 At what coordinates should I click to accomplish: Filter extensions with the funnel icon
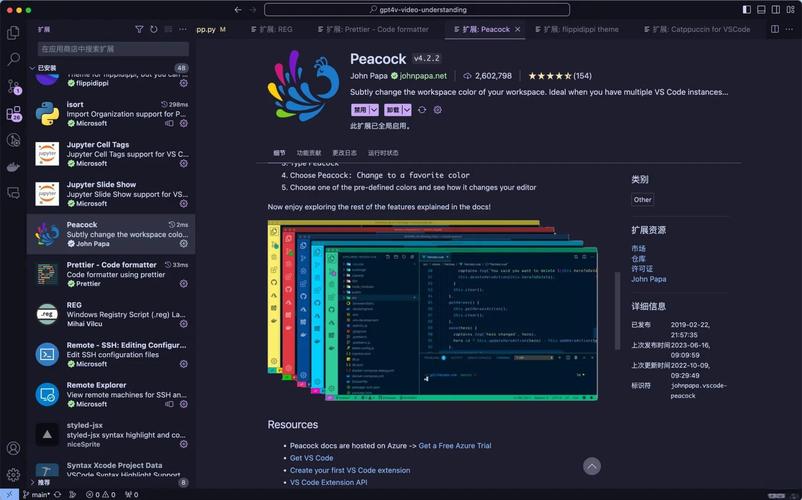pyautogui.click(x=139, y=30)
